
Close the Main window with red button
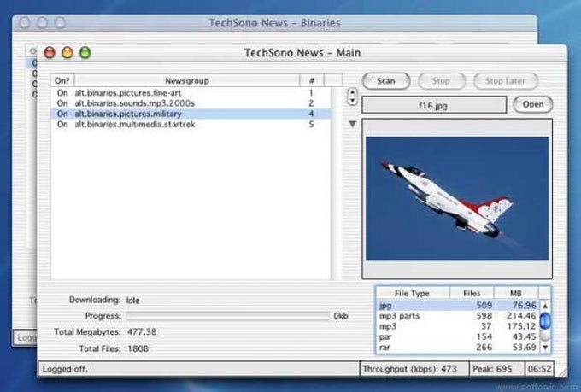[50, 53]
